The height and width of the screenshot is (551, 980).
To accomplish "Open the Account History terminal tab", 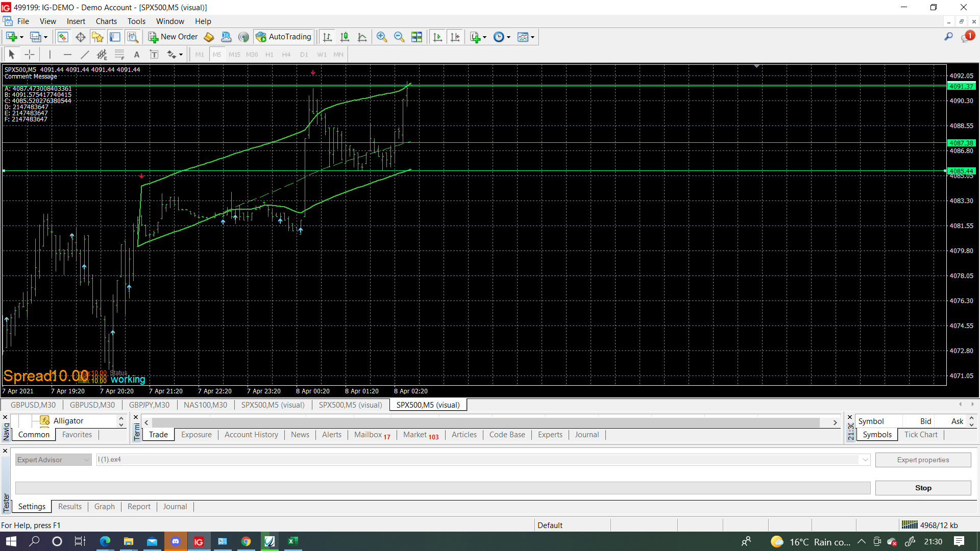I will [251, 435].
